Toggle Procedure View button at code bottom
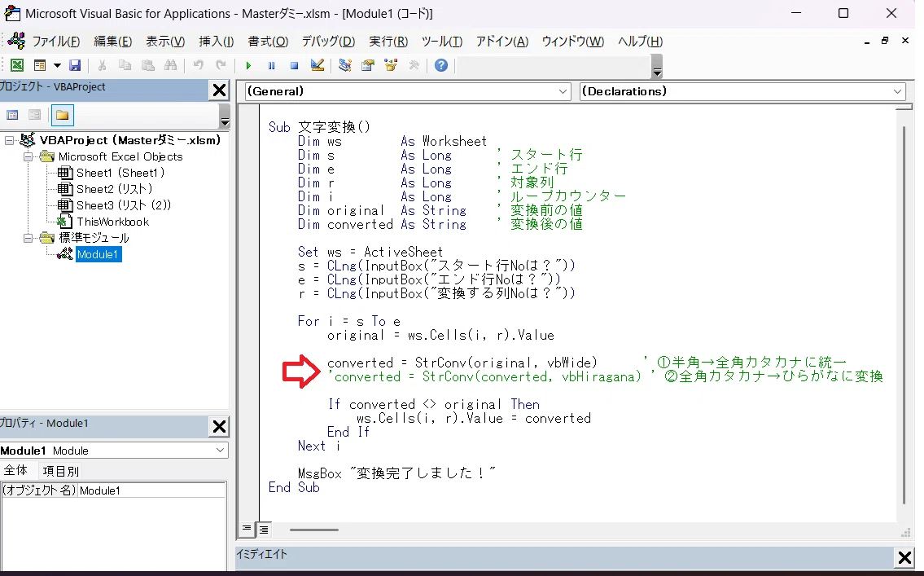This screenshot has height=576, width=924. coord(247,529)
